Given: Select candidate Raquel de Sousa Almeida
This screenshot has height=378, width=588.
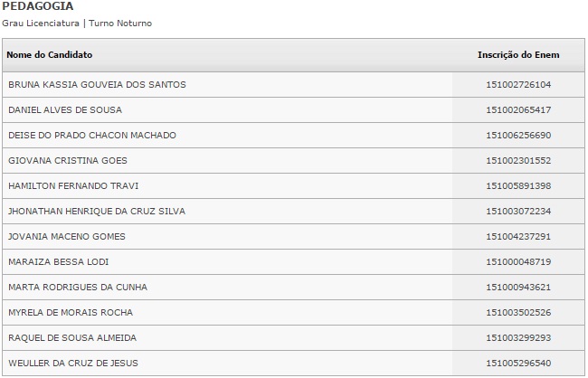Looking at the screenshot, I should coord(72,338).
